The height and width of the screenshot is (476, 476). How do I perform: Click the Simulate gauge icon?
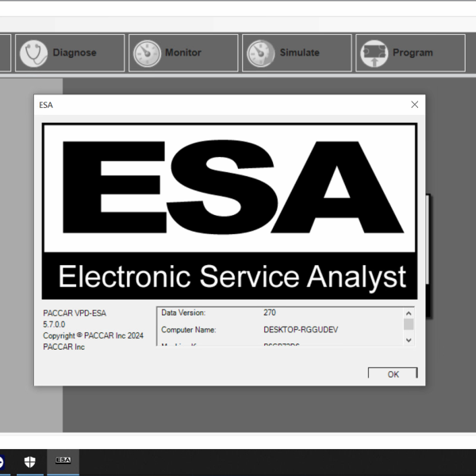click(260, 53)
